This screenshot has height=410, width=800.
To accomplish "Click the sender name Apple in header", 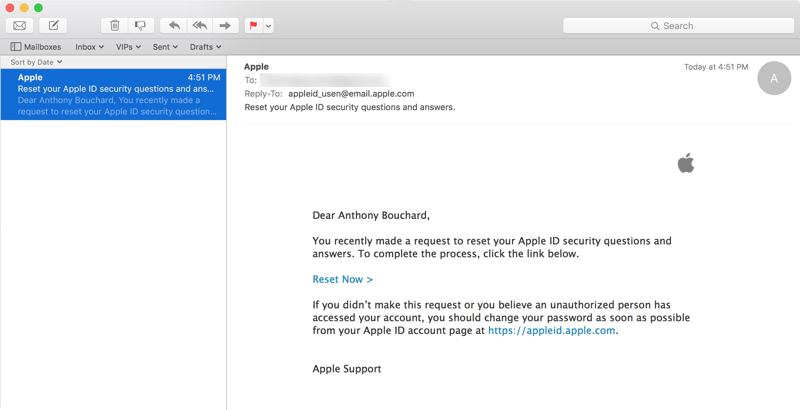I will 256,67.
